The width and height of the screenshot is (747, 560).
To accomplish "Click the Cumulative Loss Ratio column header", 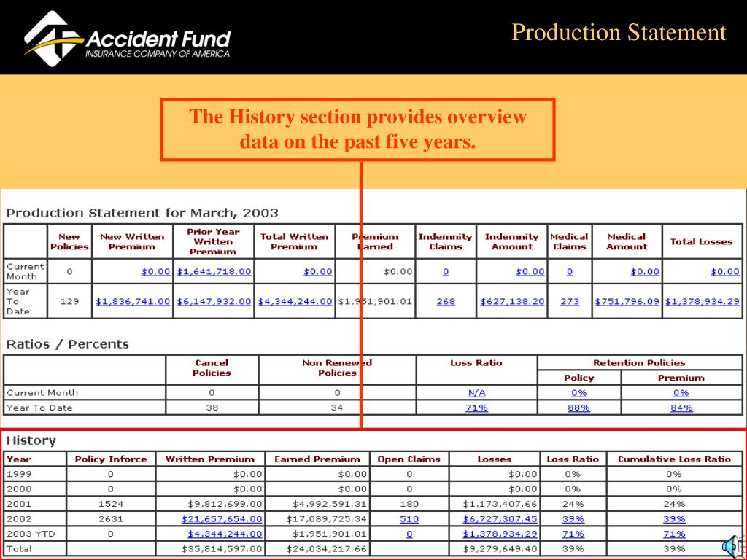I will point(674,459).
